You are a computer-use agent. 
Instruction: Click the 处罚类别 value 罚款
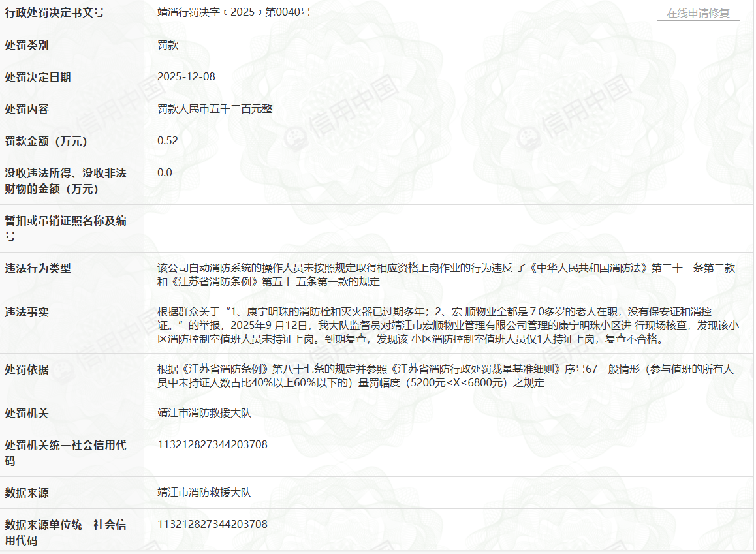coord(168,45)
